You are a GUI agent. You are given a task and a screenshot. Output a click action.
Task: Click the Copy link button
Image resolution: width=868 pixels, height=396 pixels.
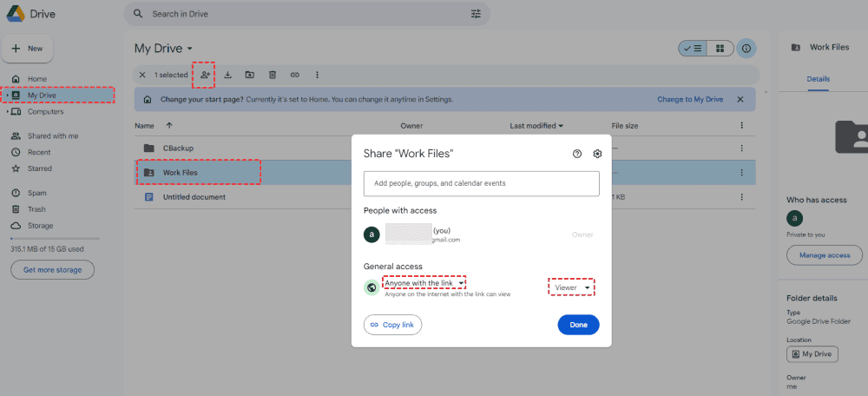tap(393, 325)
